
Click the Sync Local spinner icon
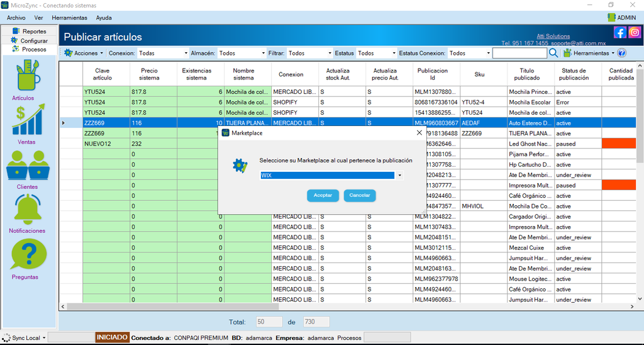tap(6, 338)
